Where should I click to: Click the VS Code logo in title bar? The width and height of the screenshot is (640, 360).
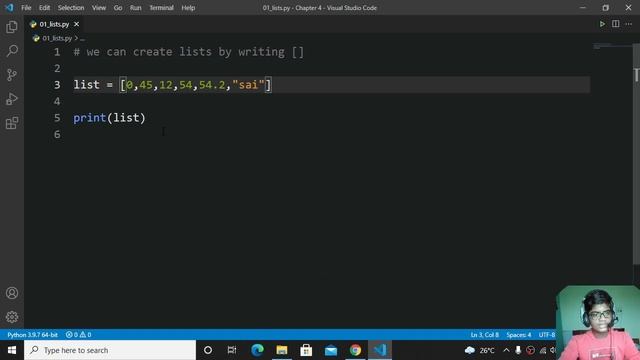[x=9, y=8]
